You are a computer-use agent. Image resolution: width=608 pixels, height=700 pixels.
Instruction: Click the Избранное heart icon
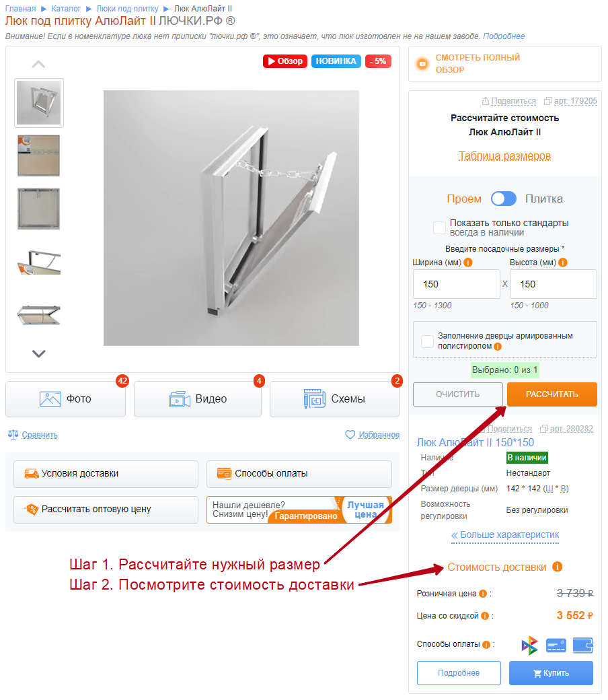[350, 434]
